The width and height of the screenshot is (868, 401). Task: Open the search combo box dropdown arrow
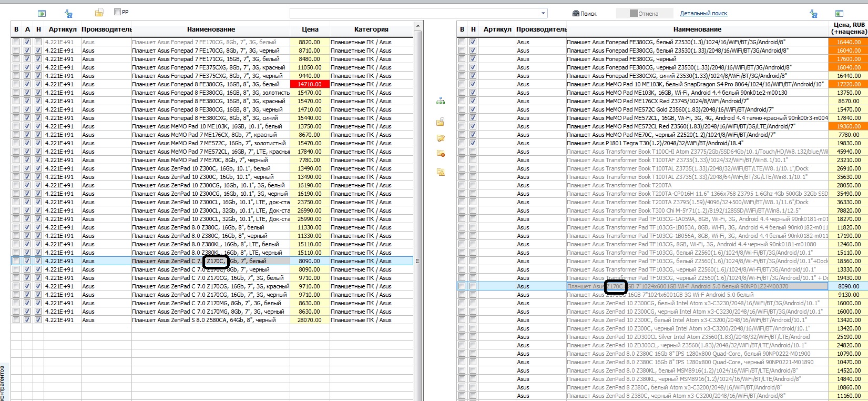click(543, 13)
